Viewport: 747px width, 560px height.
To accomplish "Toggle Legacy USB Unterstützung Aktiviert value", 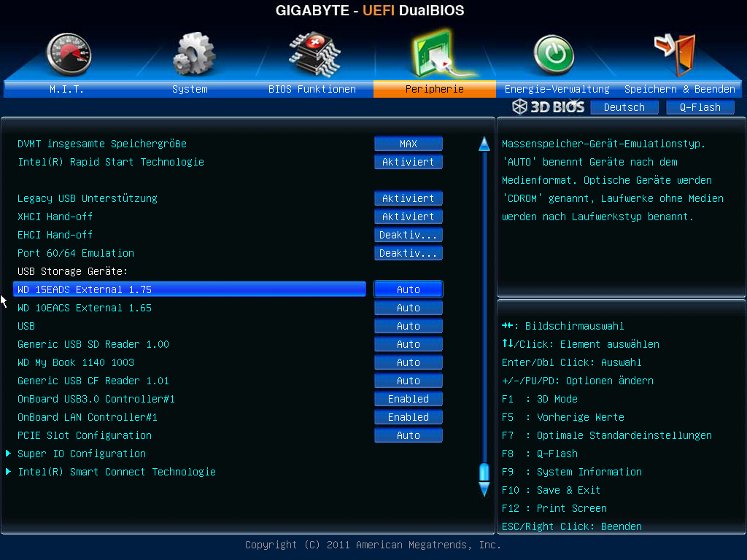I will 409,198.
